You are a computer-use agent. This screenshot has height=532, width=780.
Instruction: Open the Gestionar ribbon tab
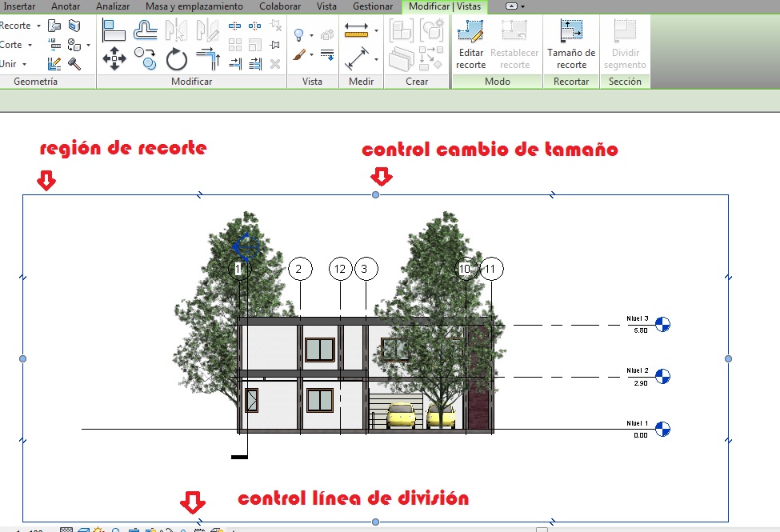coord(373,6)
